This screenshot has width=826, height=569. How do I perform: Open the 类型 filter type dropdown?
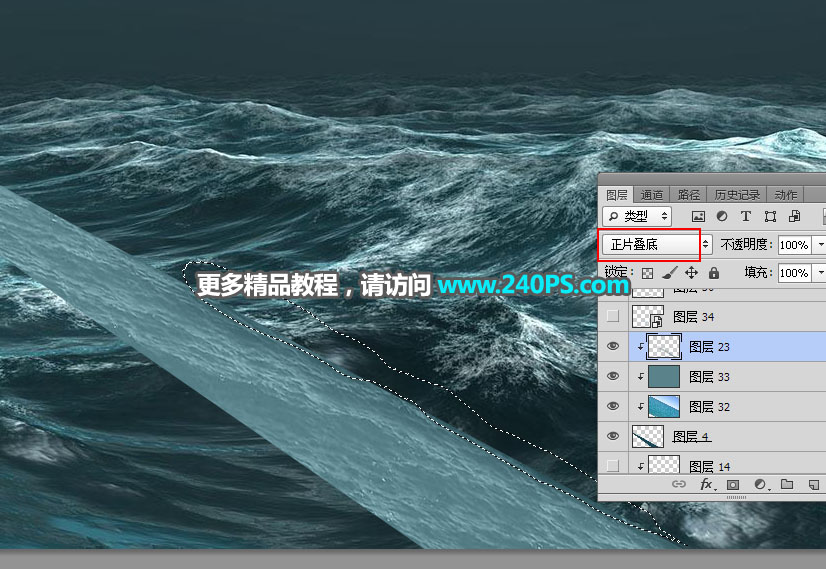(637, 216)
